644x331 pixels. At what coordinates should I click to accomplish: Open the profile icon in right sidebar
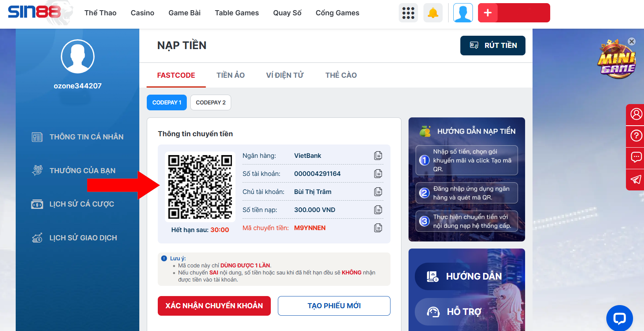(x=636, y=114)
